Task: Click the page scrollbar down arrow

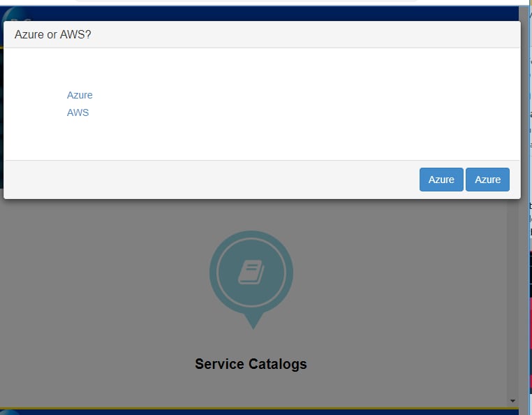Action: coord(512,401)
